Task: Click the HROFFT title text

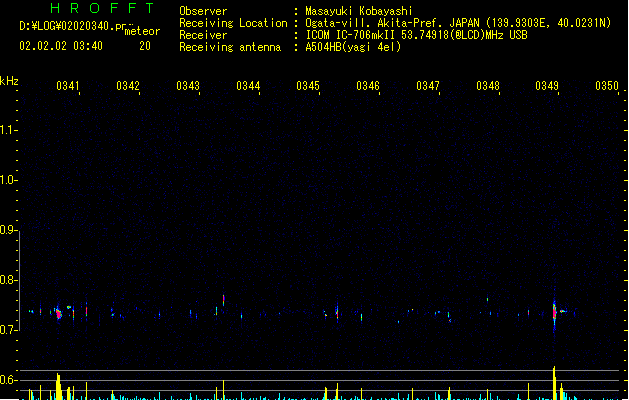Action: tap(103, 8)
